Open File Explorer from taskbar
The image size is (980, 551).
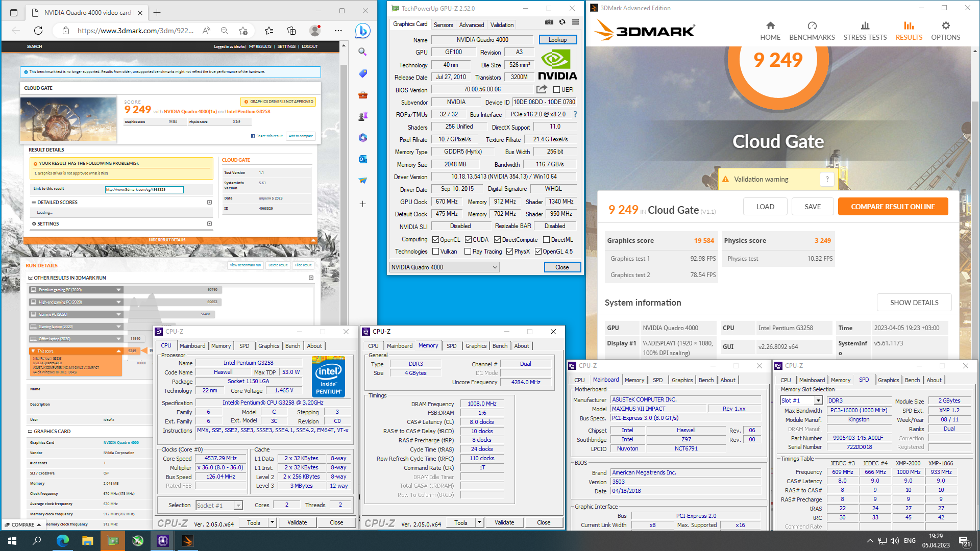point(88,541)
